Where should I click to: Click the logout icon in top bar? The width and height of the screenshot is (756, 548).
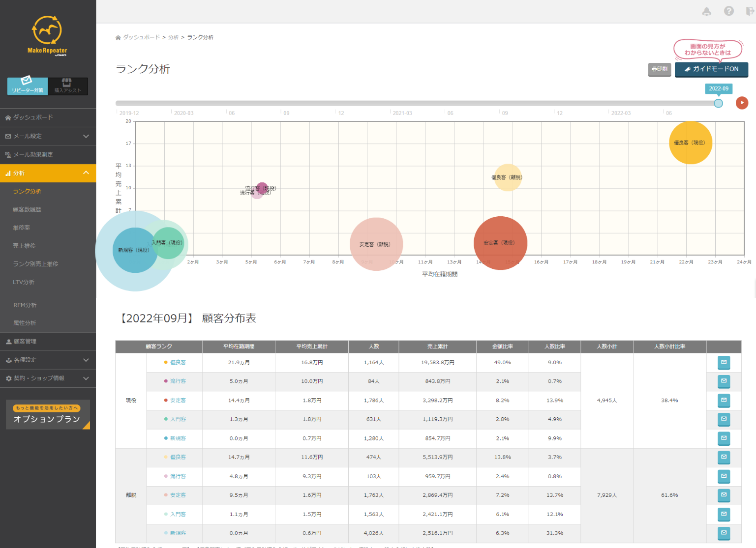pyautogui.click(x=750, y=11)
